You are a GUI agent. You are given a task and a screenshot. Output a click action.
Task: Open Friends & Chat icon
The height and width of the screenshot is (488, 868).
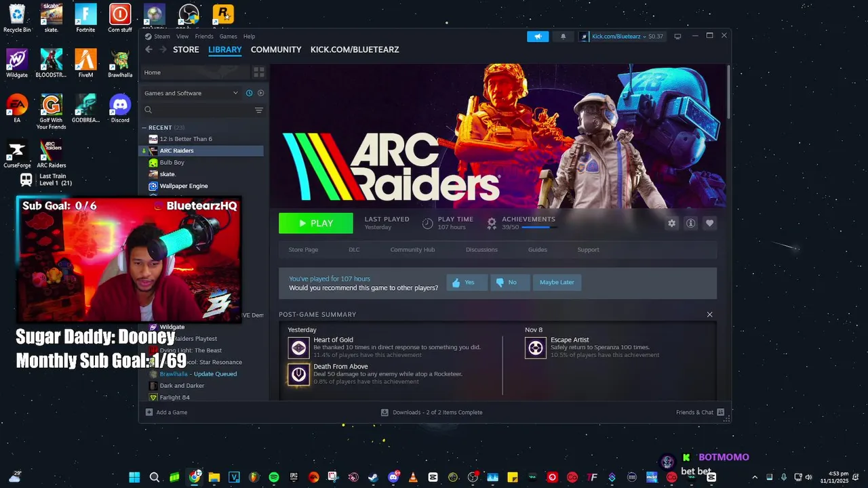pyautogui.click(x=720, y=412)
